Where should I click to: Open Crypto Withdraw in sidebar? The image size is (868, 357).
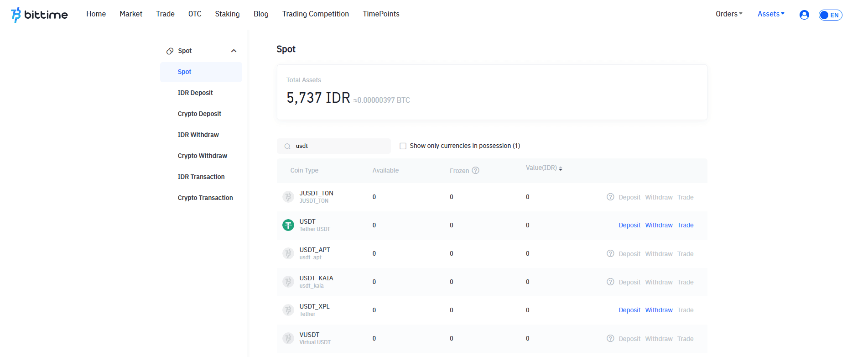(x=202, y=156)
